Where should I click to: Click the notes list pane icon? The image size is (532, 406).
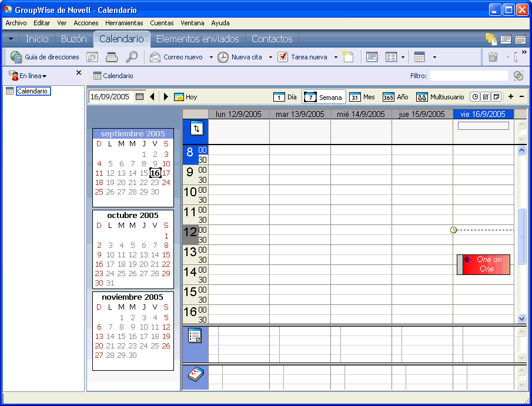click(195, 335)
